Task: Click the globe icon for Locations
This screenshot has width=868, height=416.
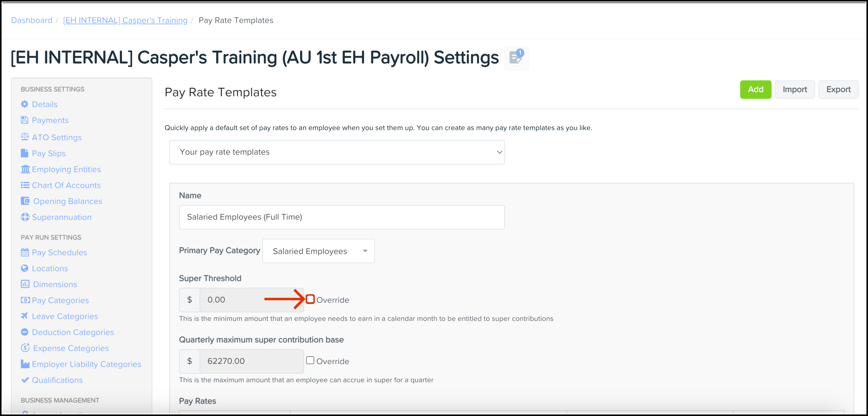Action: pyautogui.click(x=25, y=268)
